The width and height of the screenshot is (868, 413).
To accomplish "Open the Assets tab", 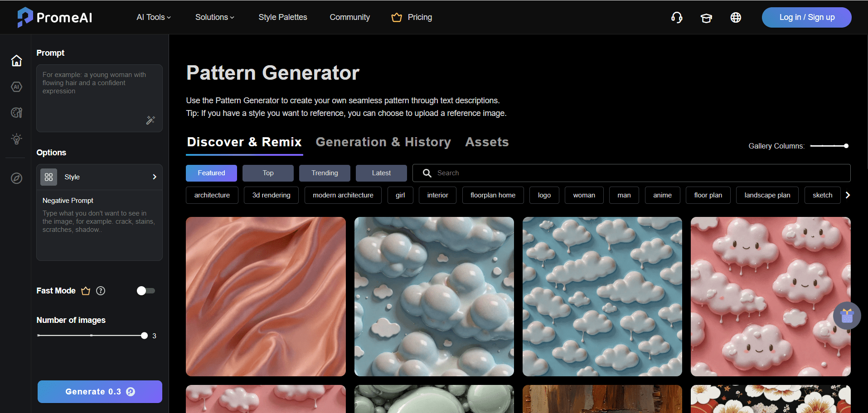I will click(x=486, y=142).
